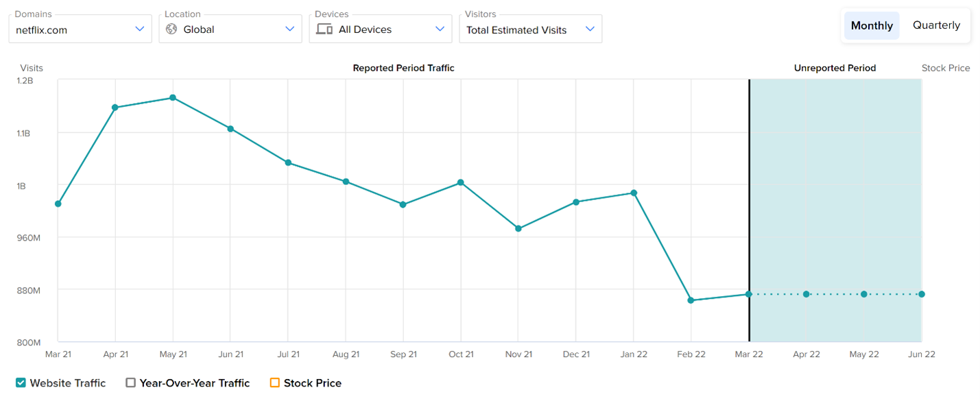Image resolution: width=980 pixels, height=403 pixels.
Task: Click the Feb 22 lowest data point
Action: click(x=691, y=300)
